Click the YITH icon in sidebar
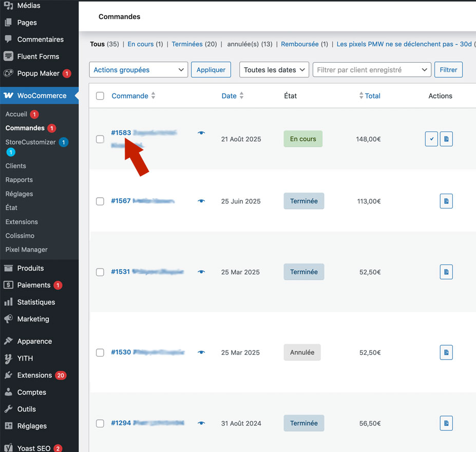The image size is (476, 452). (8, 359)
